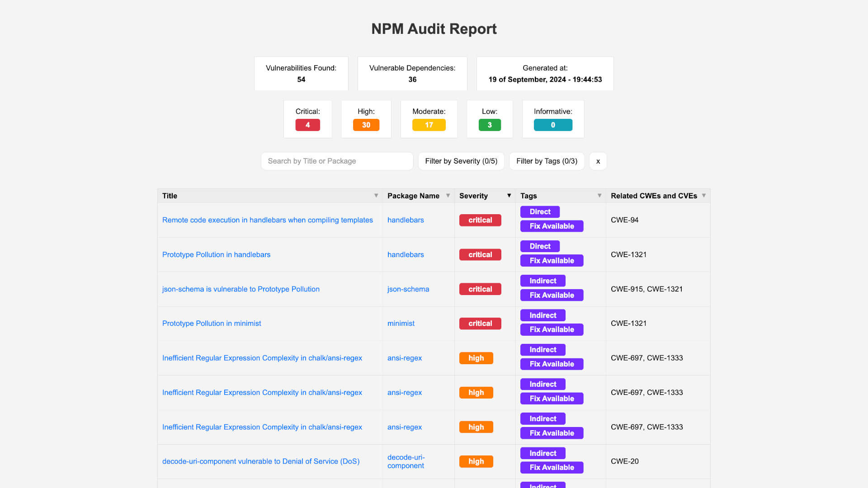Click Vulnerable Dependencies count badge
The image size is (868, 488).
[412, 79]
